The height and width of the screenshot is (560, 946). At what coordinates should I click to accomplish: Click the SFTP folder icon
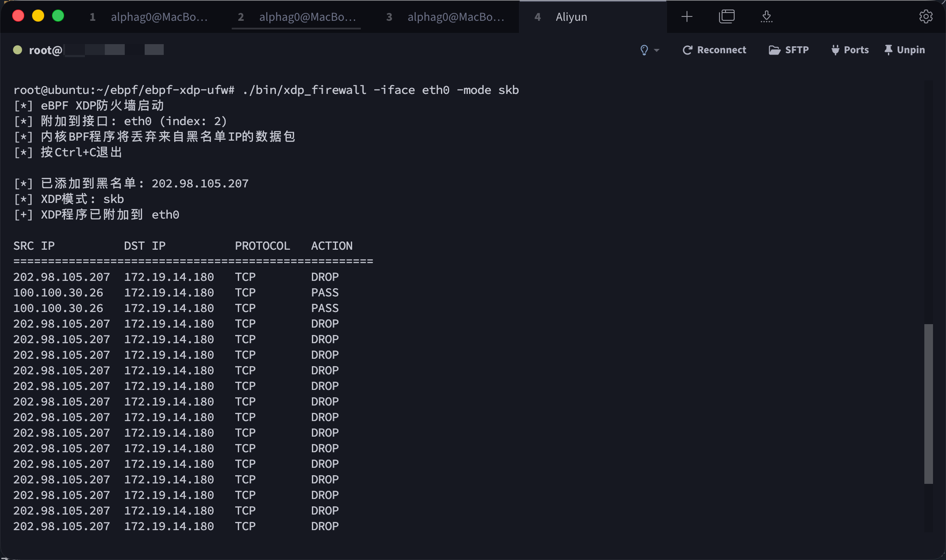pos(774,50)
